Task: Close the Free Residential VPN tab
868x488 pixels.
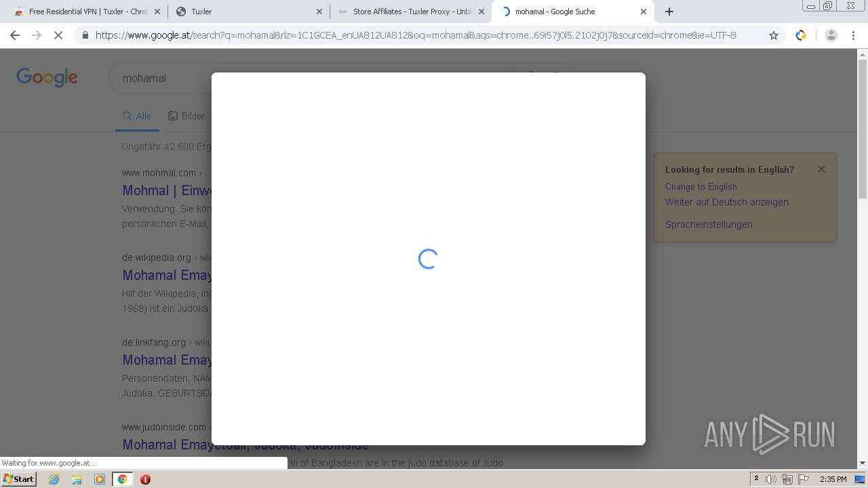Action: click(x=157, y=12)
